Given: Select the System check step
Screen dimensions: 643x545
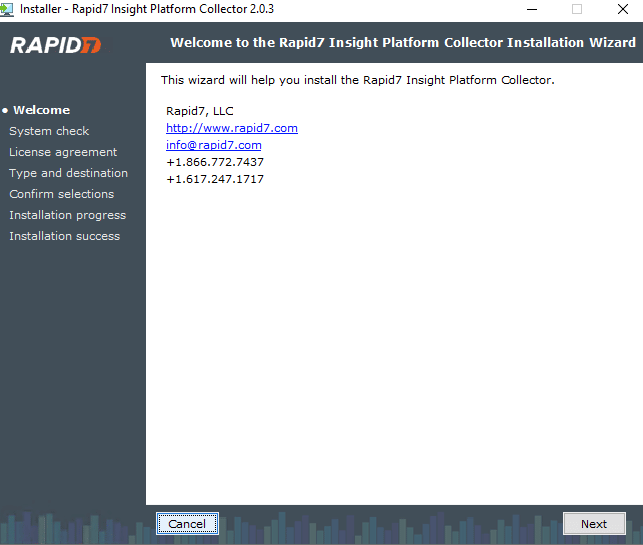Looking at the screenshot, I should coord(49,131).
